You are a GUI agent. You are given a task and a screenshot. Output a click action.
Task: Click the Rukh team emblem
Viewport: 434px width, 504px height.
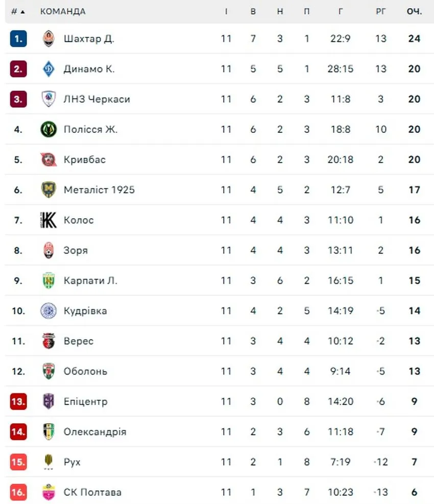(49, 462)
